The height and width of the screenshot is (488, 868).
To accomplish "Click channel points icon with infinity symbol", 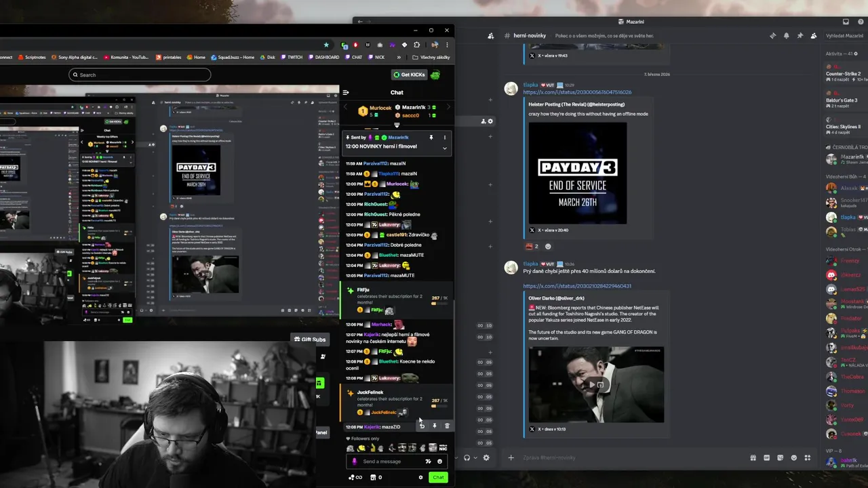I will tap(355, 477).
